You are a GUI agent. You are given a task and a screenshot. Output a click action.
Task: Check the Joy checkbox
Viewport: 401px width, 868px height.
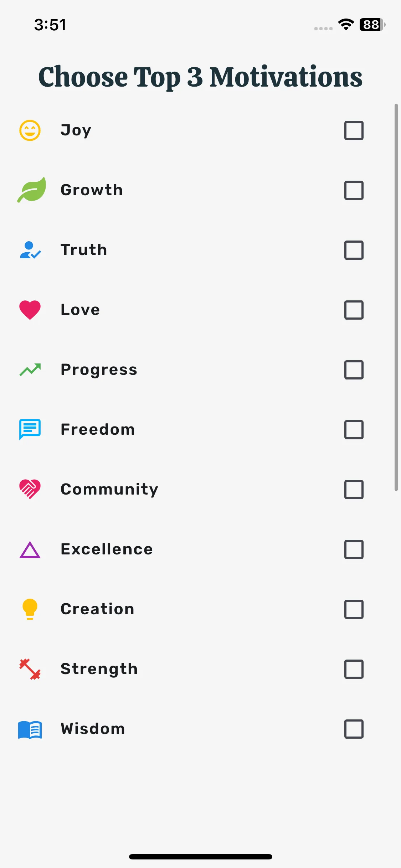click(x=354, y=130)
